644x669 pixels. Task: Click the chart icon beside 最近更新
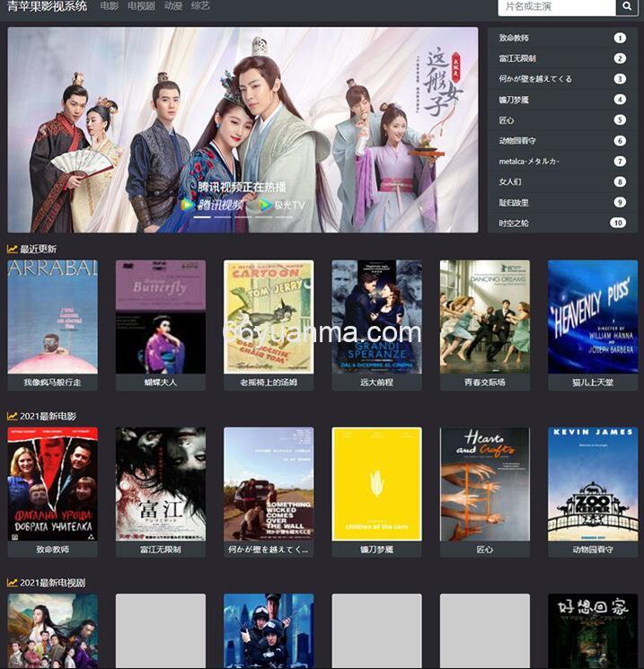click(13, 249)
